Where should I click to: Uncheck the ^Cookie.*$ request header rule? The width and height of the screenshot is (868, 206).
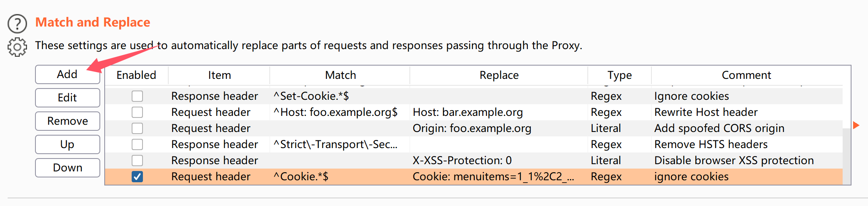tap(137, 177)
